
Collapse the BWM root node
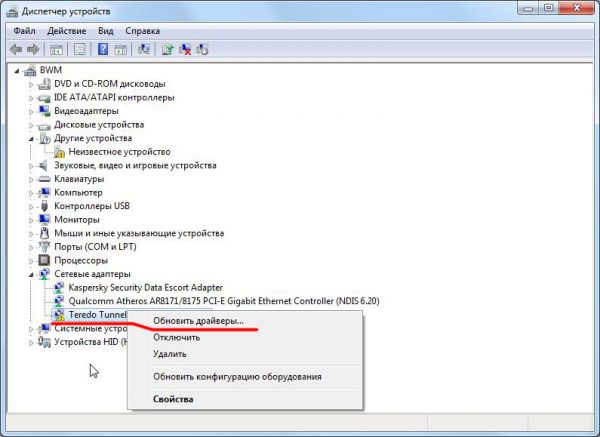point(16,71)
